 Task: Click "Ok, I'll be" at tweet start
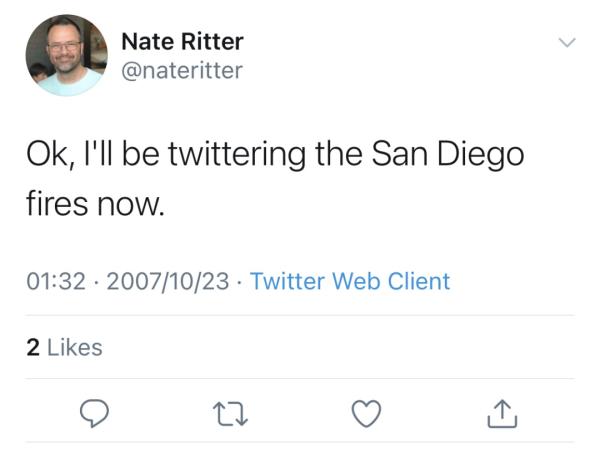tap(90, 155)
